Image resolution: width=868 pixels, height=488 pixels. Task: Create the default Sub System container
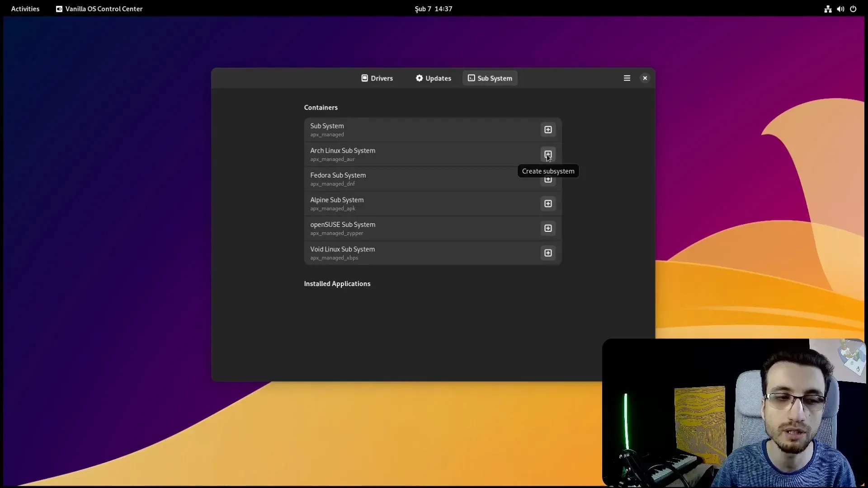pos(548,130)
